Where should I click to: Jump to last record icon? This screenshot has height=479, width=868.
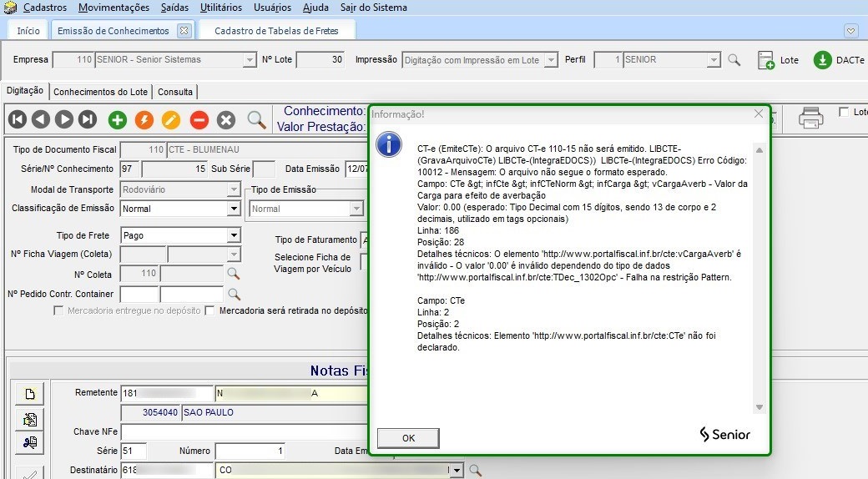pos(88,119)
